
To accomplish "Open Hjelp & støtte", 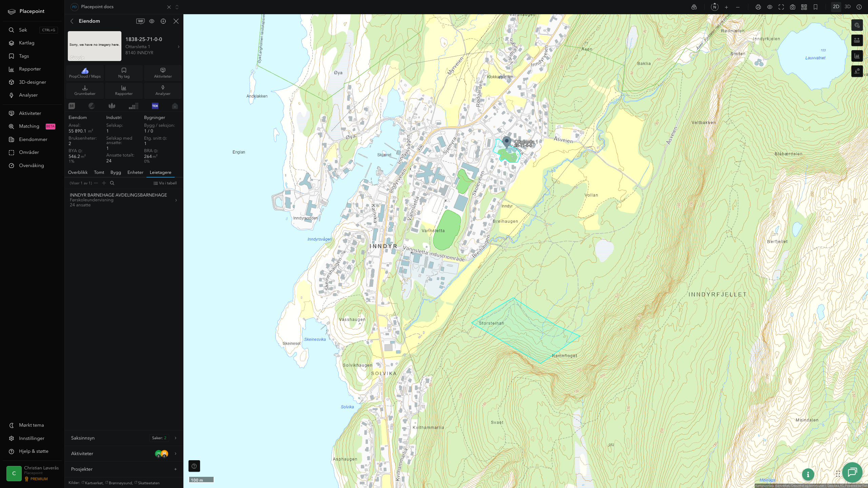I will (x=33, y=451).
